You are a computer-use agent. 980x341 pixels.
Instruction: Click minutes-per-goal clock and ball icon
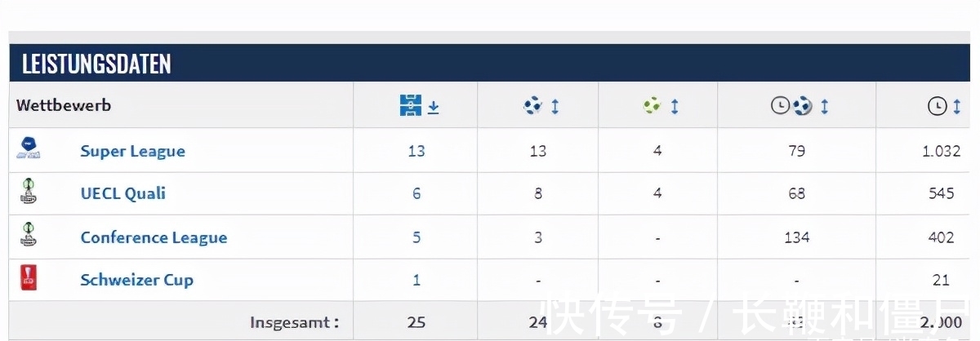pyautogui.click(x=791, y=105)
